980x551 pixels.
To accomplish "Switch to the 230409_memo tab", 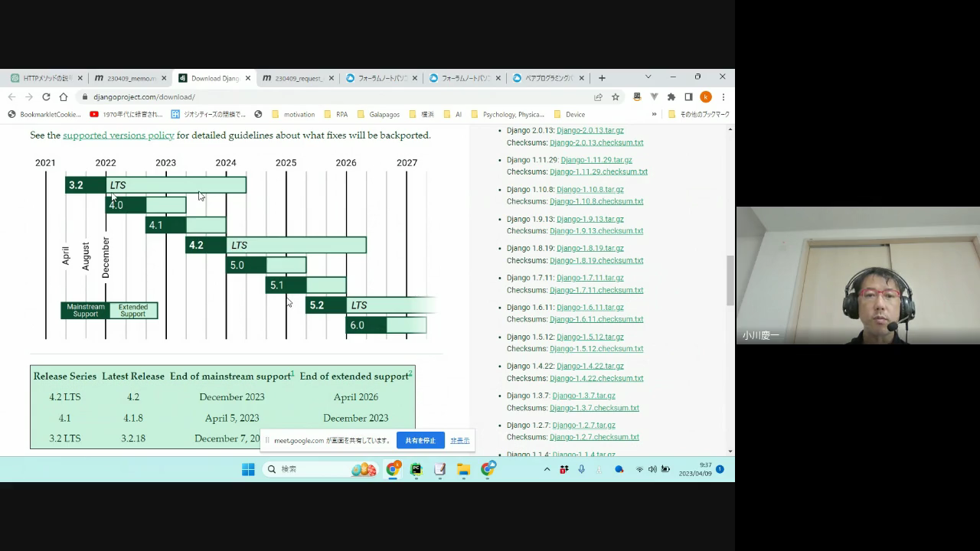I will pyautogui.click(x=131, y=78).
